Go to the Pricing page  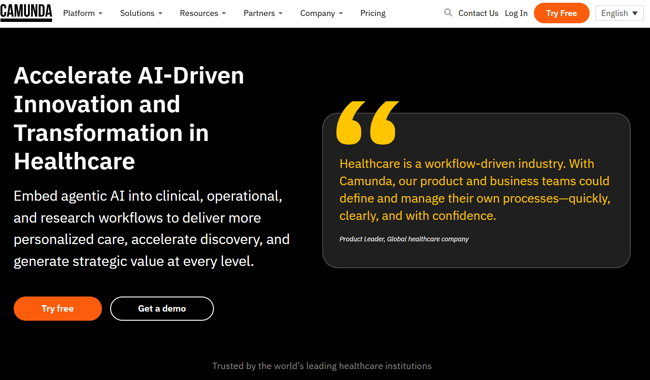tap(373, 13)
